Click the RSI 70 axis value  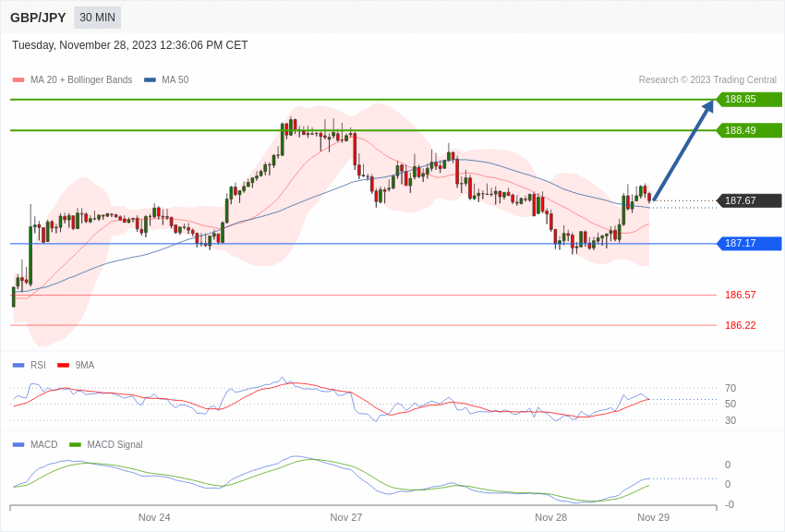click(731, 388)
